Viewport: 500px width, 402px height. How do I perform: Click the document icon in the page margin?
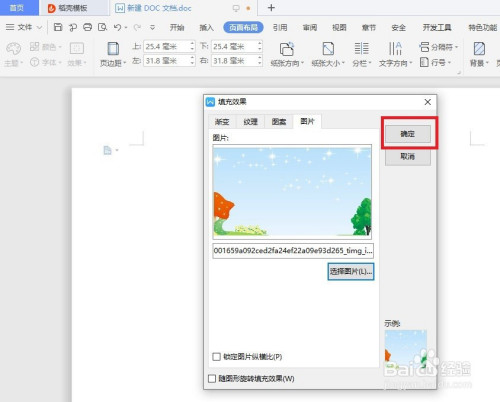pyautogui.click(x=107, y=150)
